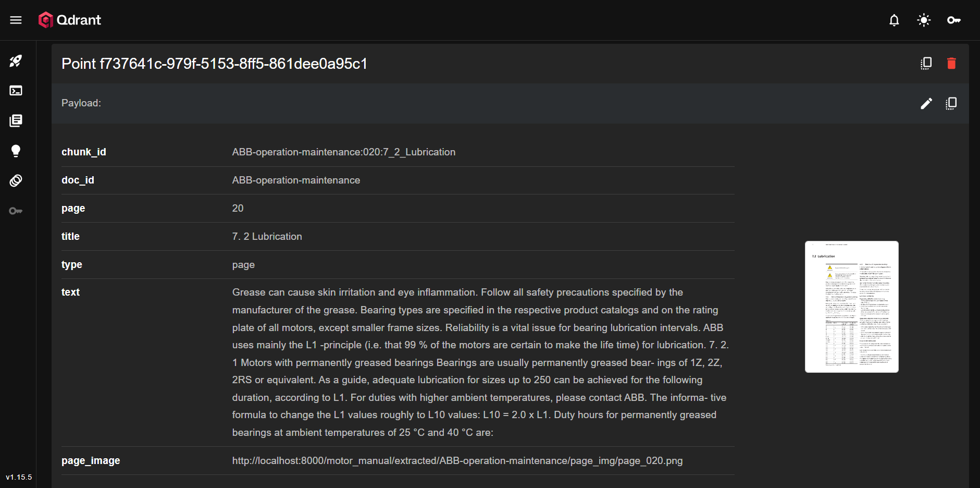Toggle the light/dark theme
This screenshot has width=980, height=488.
click(924, 20)
